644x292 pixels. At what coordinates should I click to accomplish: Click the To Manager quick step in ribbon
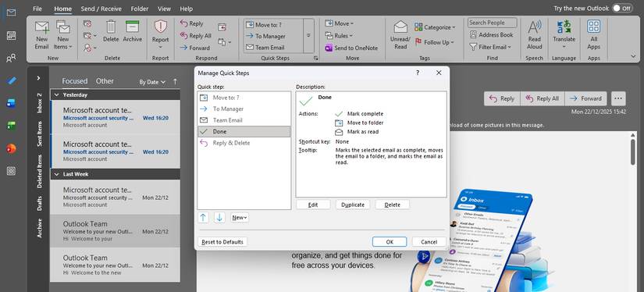[x=265, y=36]
